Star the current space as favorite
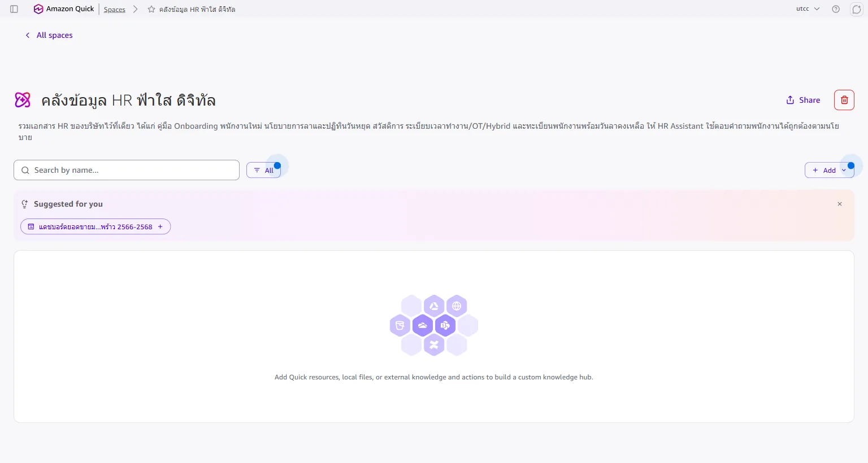This screenshot has height=463, width=868. [x=151, y=9]
